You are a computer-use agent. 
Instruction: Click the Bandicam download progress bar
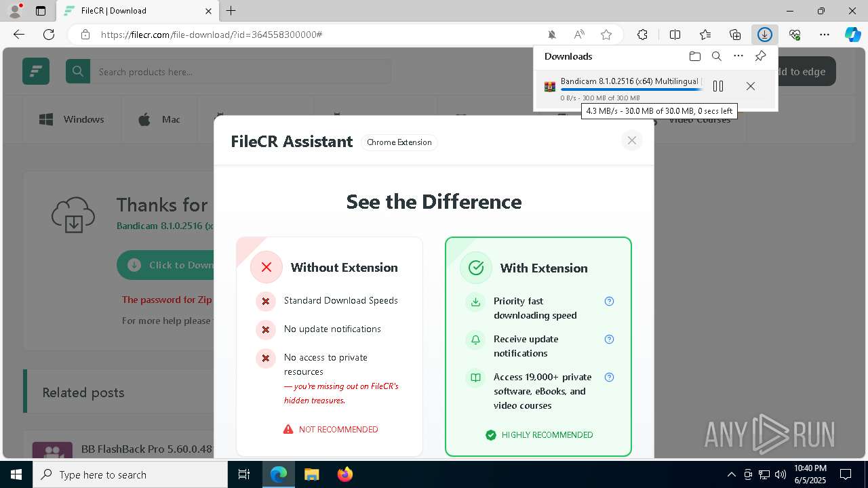click(x=631, y=89)
